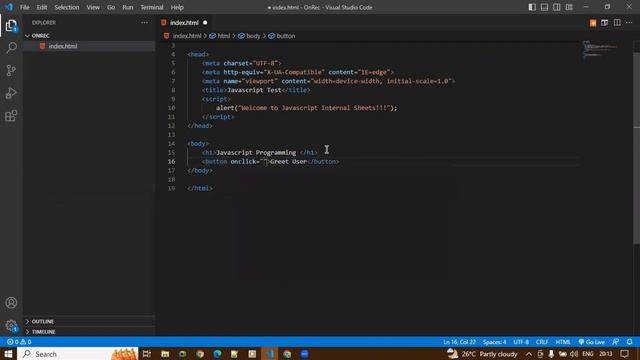Click line number 10 in gutter

tap(171, 108)
